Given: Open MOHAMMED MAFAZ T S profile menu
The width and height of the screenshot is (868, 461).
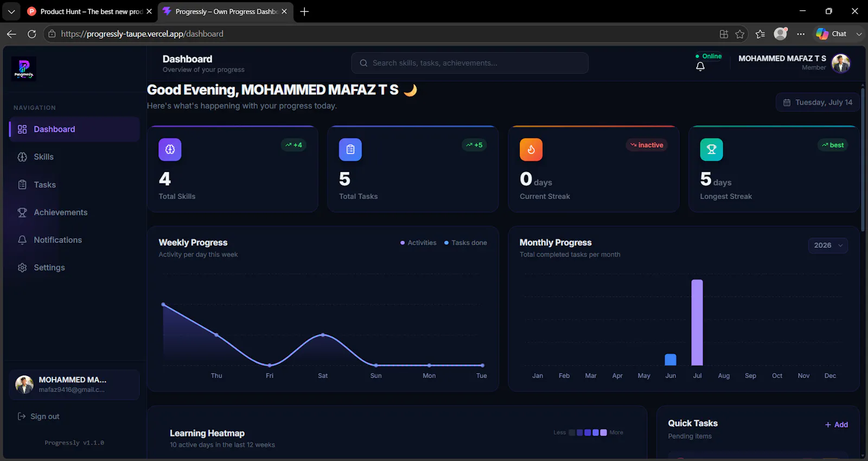Looking at the screenshot, I should pyautogui.click(x=794, y=63).
